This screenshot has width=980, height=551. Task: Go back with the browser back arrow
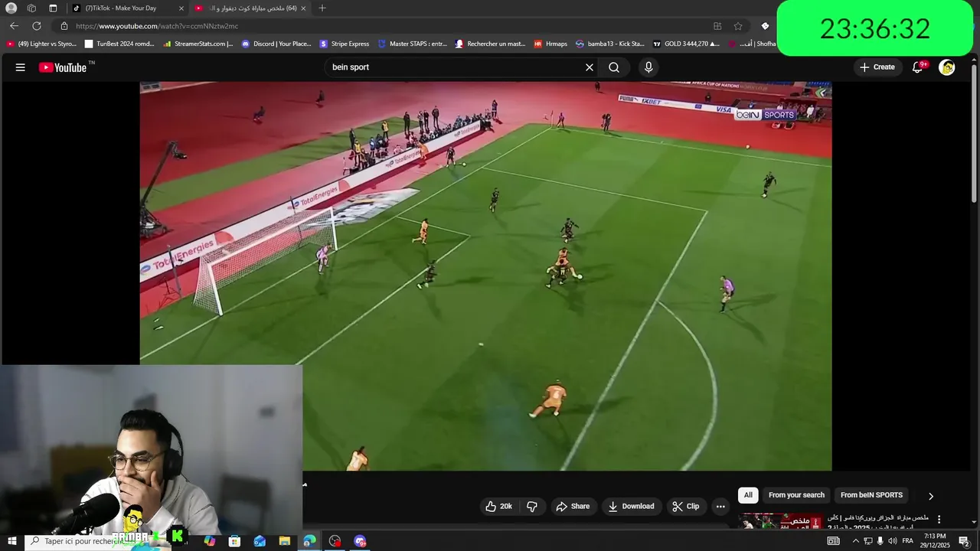[14, 26]
